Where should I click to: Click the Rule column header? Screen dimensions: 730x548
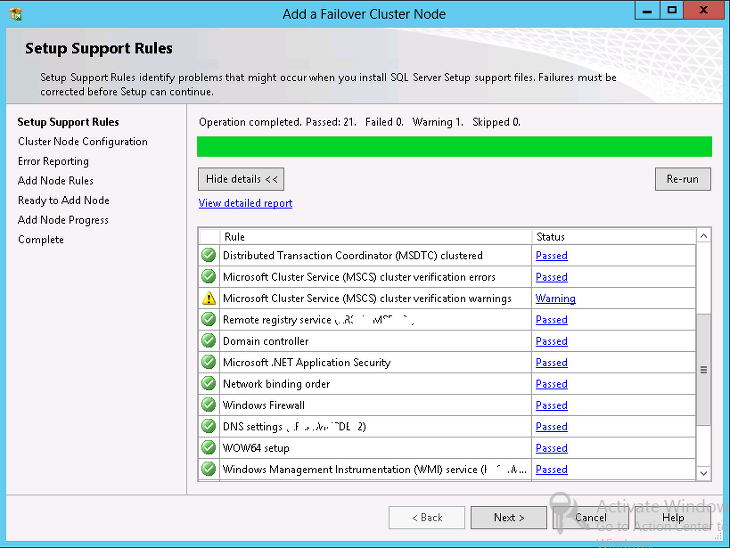point(376,237)
